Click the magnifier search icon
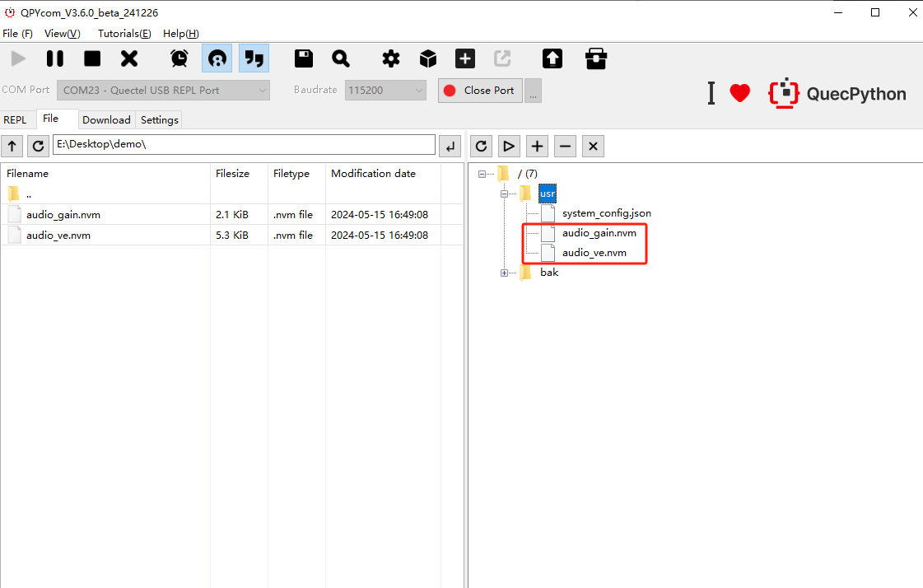 click(341, 58)
